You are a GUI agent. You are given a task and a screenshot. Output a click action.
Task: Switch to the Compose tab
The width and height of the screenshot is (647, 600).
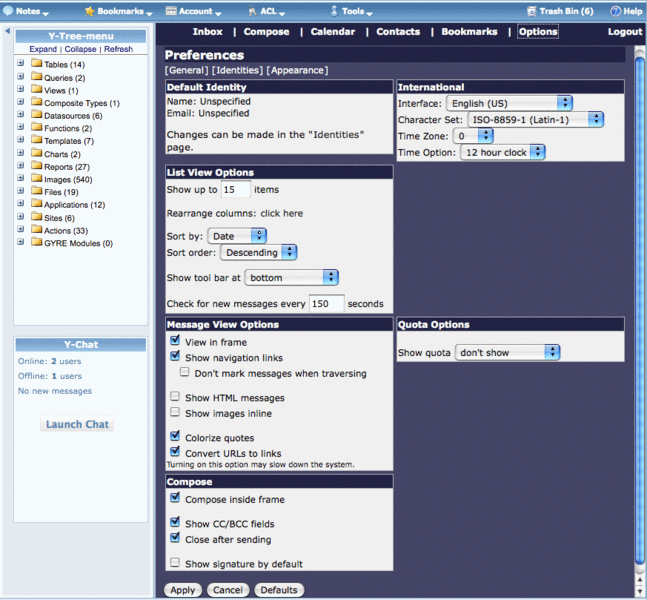(266, 32)
